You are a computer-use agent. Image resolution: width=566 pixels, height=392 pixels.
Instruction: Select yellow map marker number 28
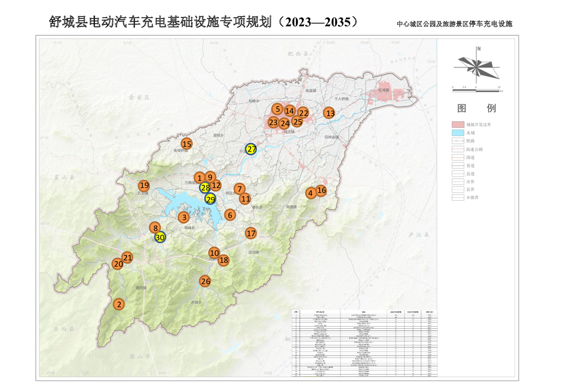(205, 187)
